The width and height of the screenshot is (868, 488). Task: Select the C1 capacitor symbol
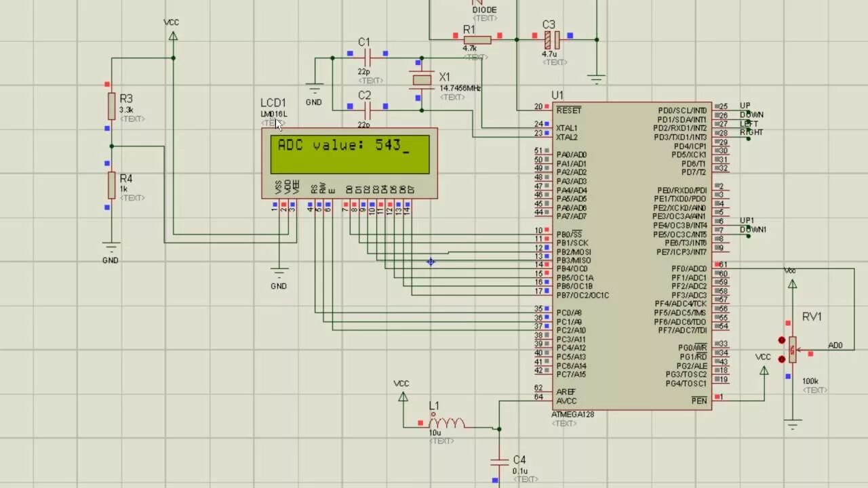click(368, 58)
